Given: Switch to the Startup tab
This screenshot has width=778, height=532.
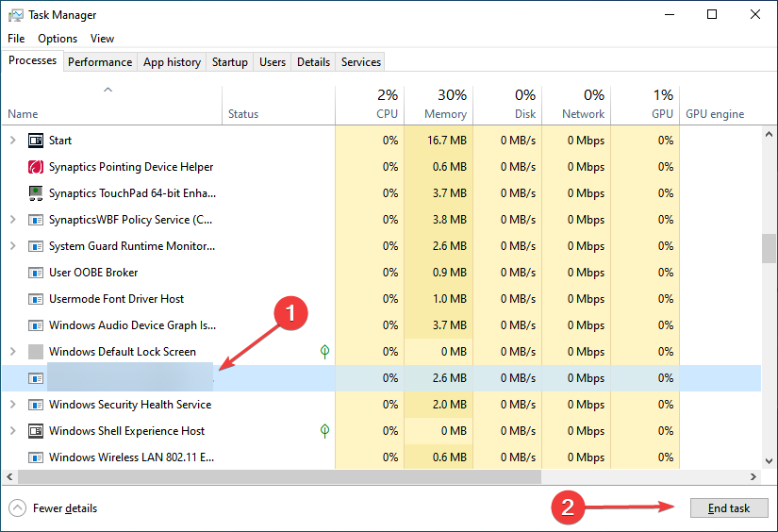Looking at the screenshot, I should (x=230, y=62).
